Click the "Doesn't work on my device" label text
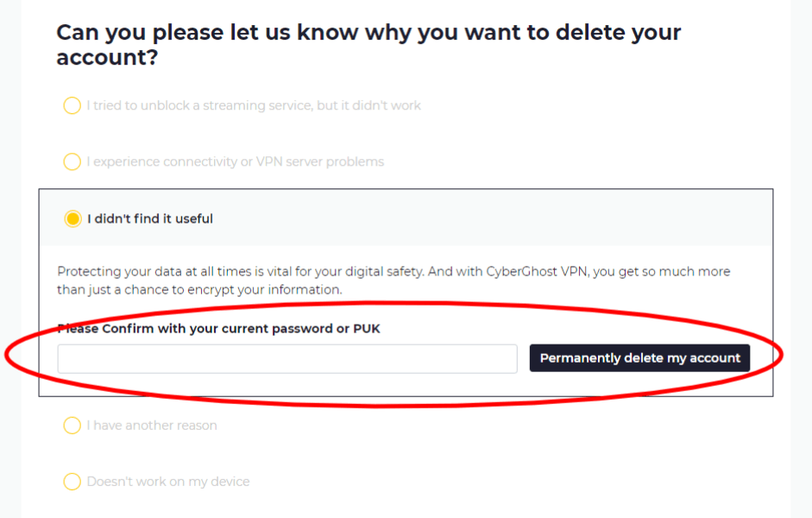 coord(168,482)
